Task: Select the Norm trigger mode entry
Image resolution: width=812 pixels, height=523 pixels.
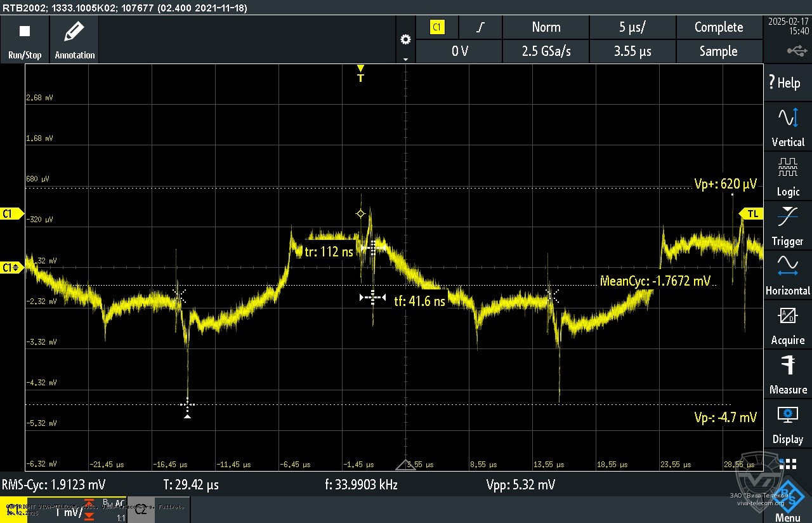Action: 546,27
